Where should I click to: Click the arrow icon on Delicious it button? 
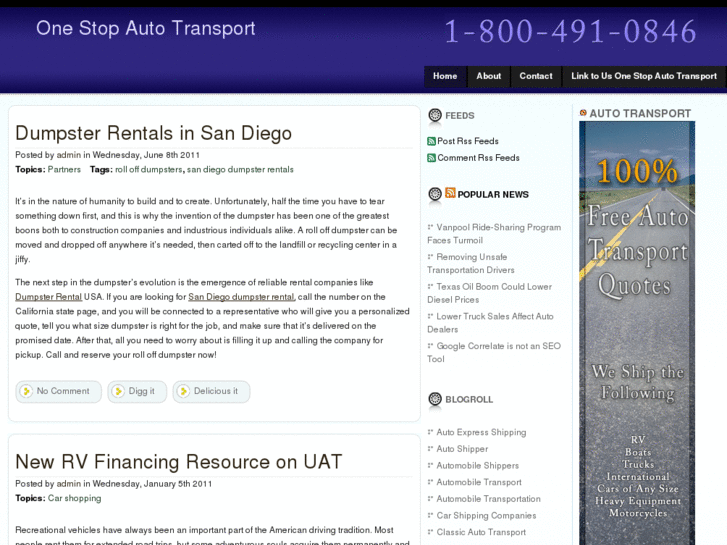click(x=184, y=391)
